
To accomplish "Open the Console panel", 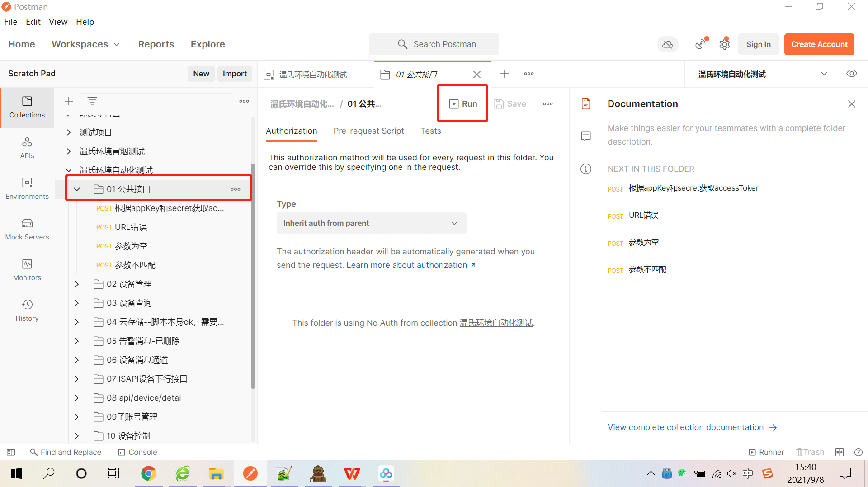I will [x=137, y=452].
